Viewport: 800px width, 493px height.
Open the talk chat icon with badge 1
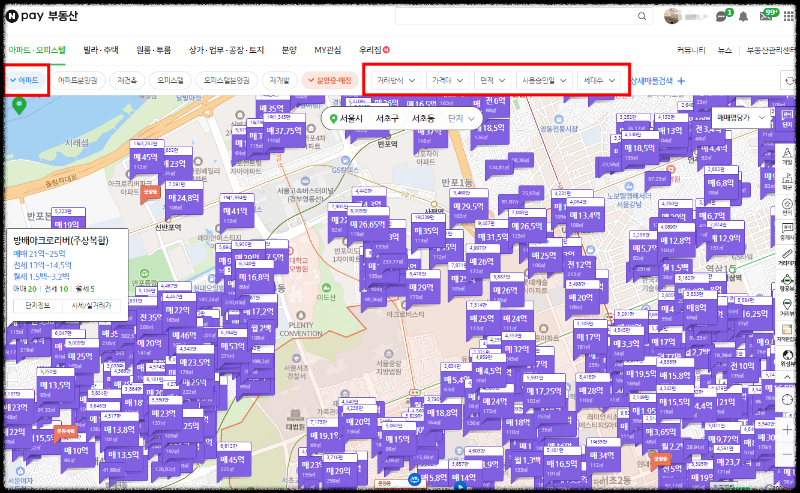pos(721,17)
